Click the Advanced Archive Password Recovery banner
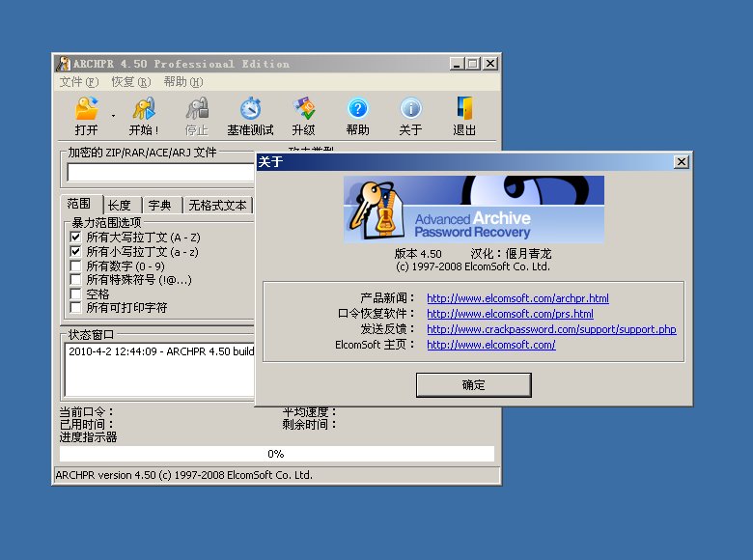 (x=473, y=209)
